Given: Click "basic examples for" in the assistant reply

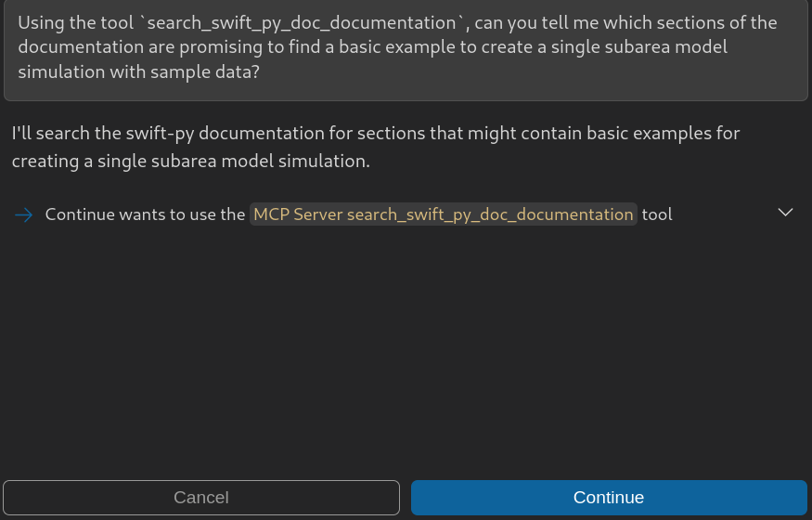Looking at the screenshot, I should 666,133.
